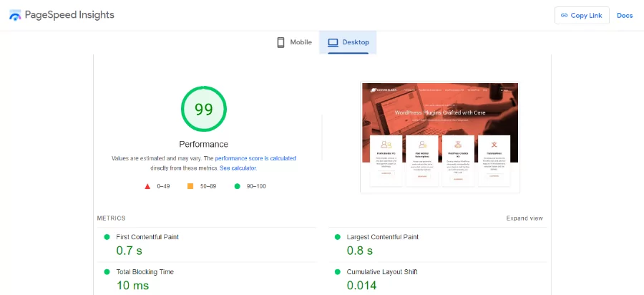Click the red triangle 0–49 legend icon

pyautogui.click(x=147, y=186)
